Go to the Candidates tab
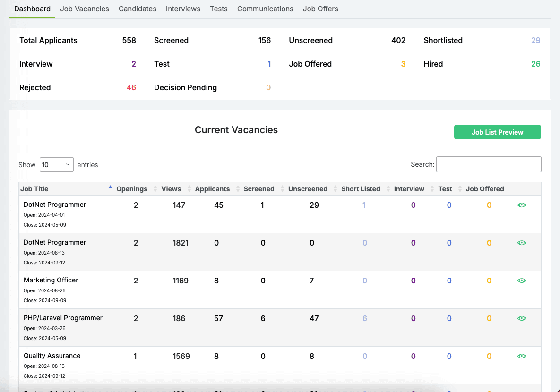 click(x=138, y=9)
